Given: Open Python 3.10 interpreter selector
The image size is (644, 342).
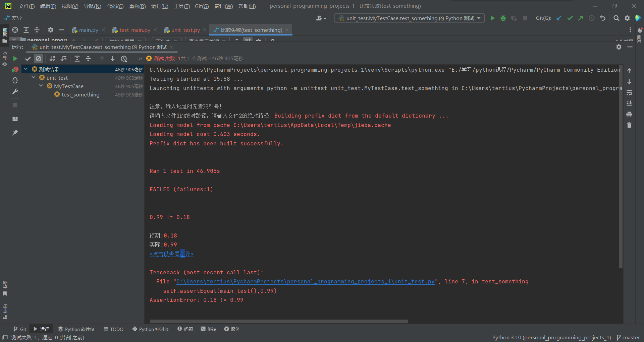Looking at the screenshot, I should (x=551, y=338).
